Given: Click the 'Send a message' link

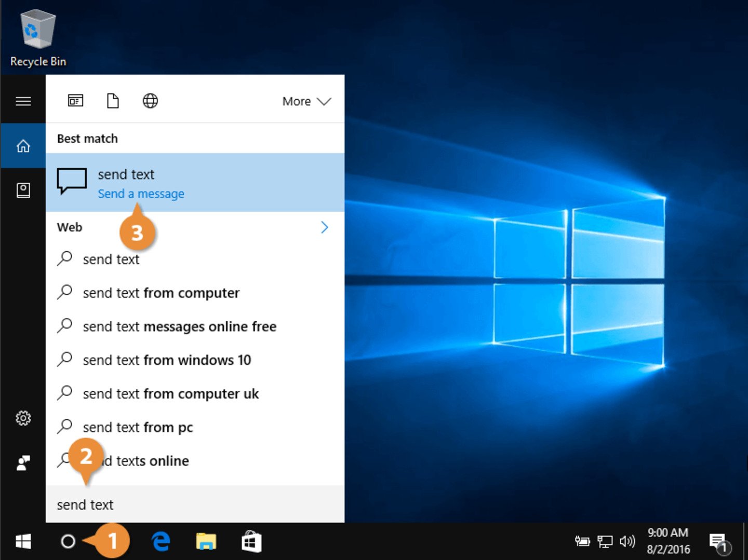Looking at the screenshot, I should click(141, 194).
